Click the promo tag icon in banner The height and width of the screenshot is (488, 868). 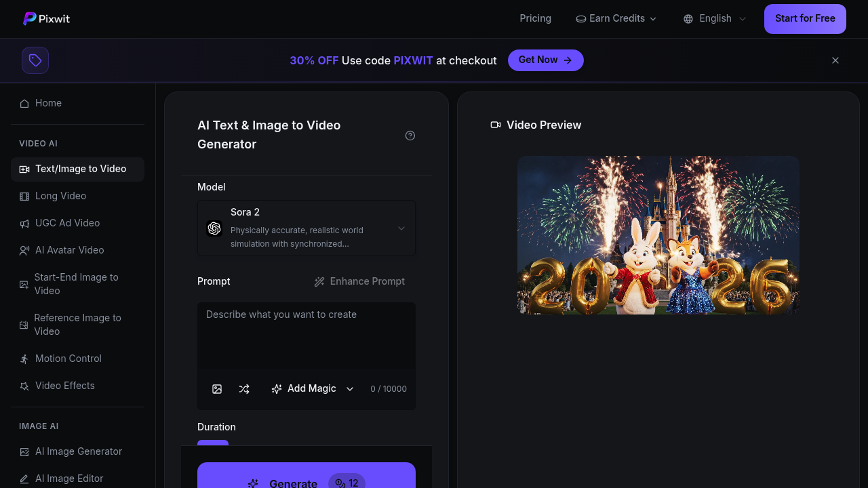click(35, 60)
